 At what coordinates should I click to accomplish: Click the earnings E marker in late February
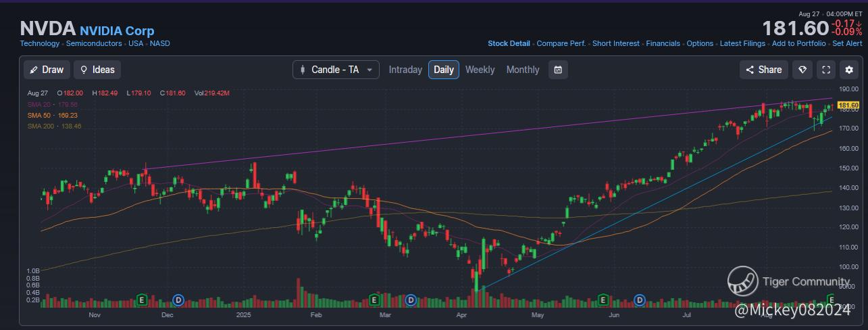coord(374,300)
